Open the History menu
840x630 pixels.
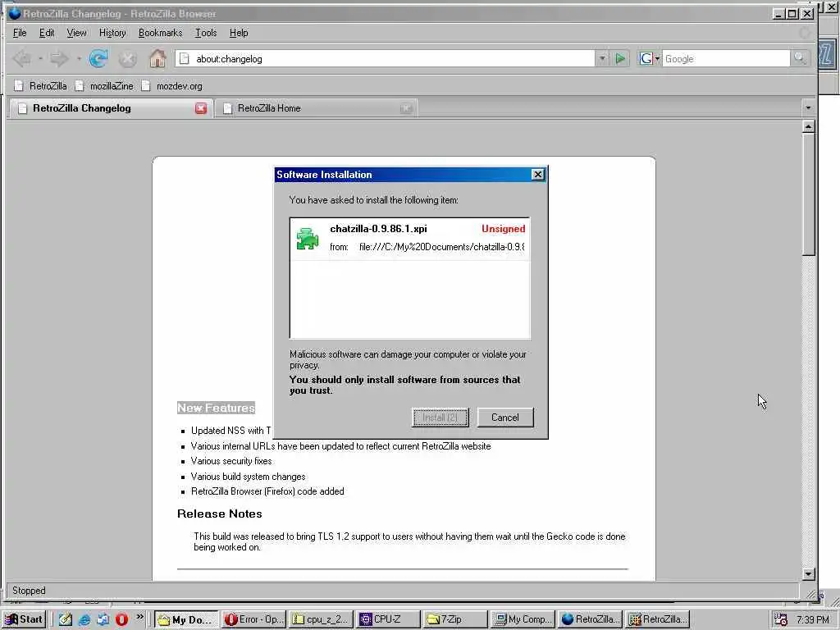point(112,33)
